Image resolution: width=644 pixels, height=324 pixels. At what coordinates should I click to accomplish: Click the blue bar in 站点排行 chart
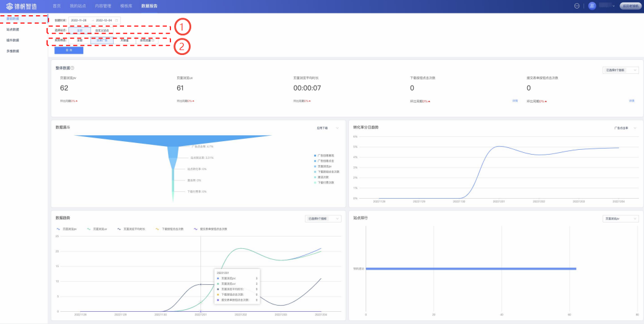coord(471,268)
